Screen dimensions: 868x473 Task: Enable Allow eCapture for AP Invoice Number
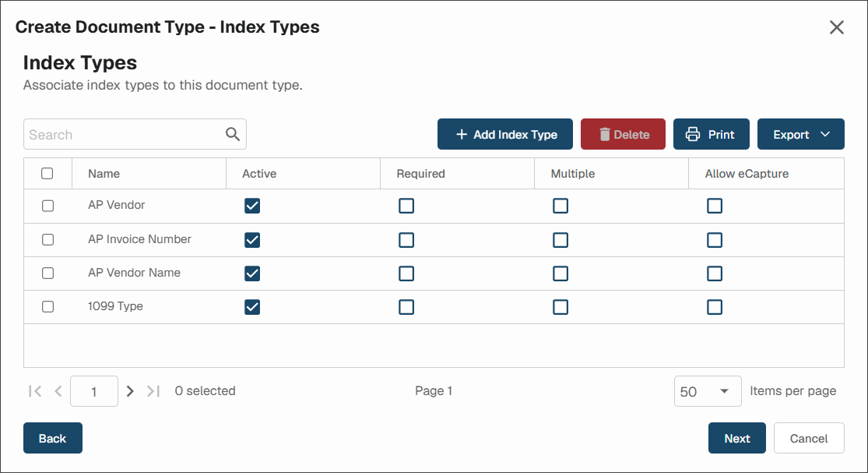715,240
